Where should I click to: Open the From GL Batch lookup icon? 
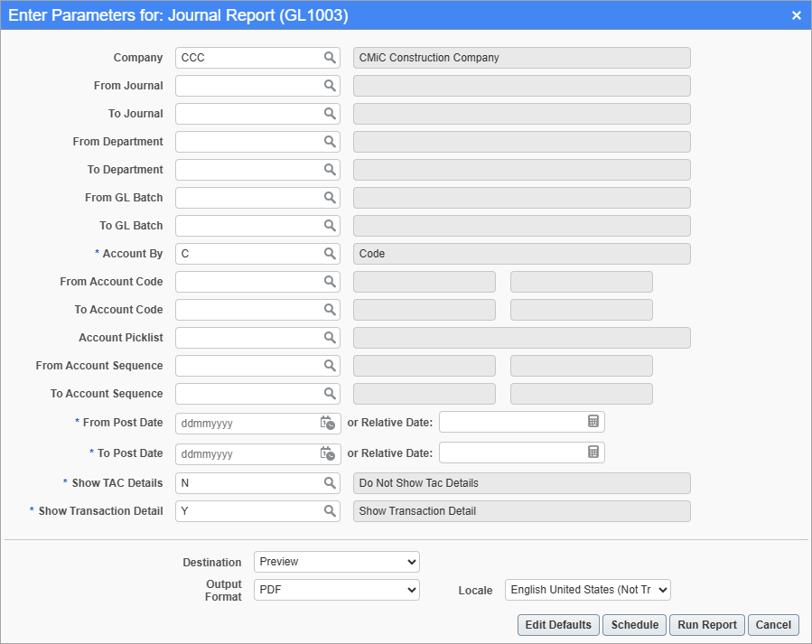(329, 197)
